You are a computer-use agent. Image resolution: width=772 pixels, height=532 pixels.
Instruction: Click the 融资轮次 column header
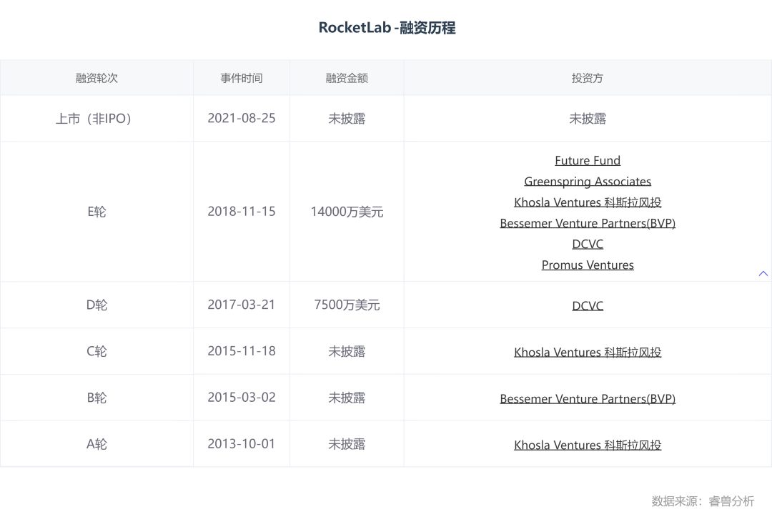click(96, 78)
